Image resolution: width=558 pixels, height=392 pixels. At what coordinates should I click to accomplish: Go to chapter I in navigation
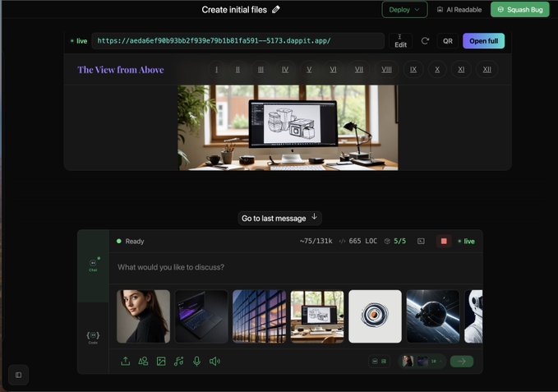click(x=216, y=69)
